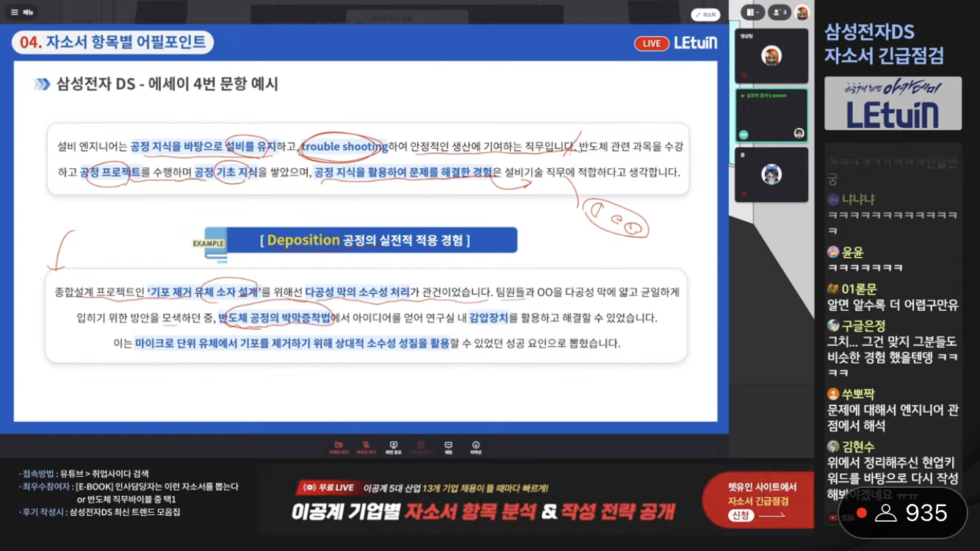
Task: Click the 935 live viewer count pill
Action: point(902,513)
